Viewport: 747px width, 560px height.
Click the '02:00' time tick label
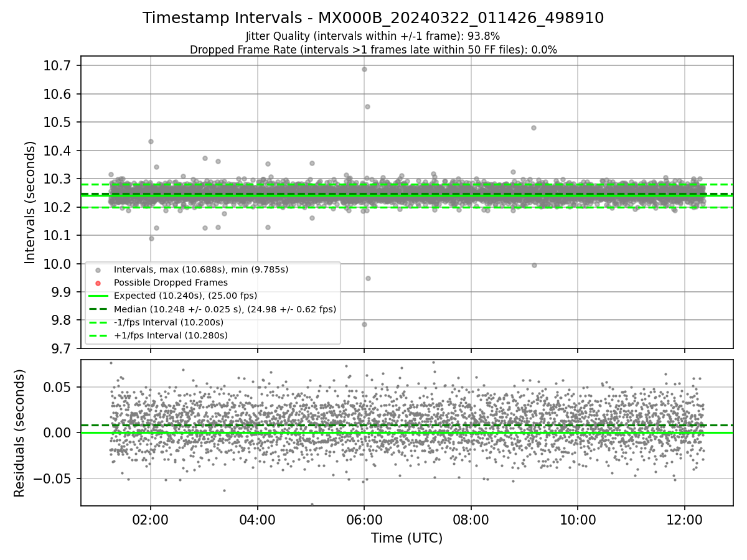(x=151, y=520)
